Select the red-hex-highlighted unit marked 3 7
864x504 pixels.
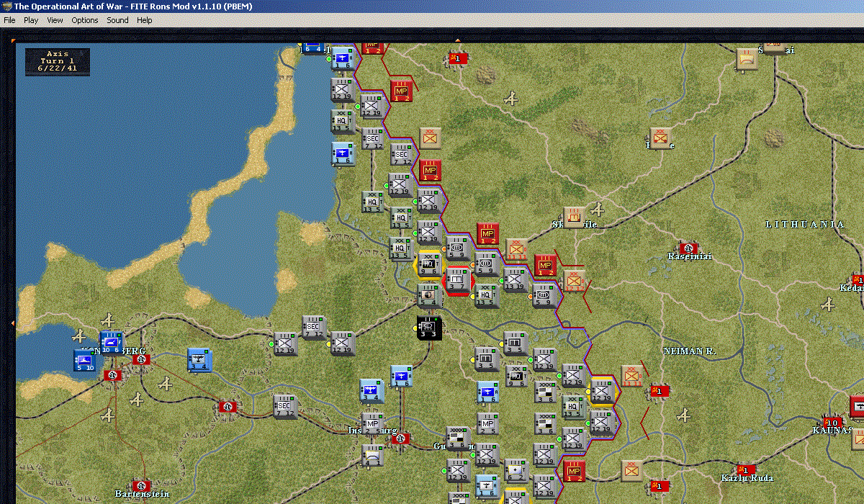pos(456,279)
